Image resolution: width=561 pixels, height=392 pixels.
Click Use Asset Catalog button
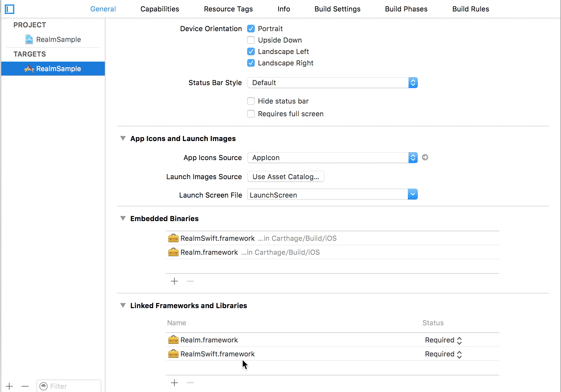pos(286,177)
